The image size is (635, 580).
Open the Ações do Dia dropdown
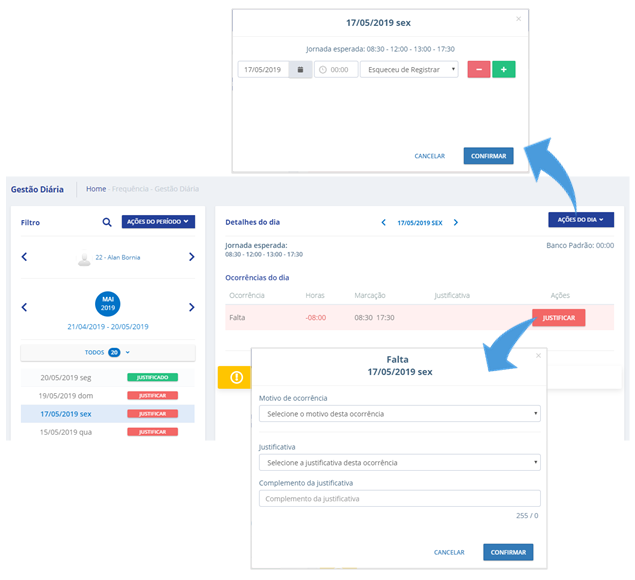coord(581,220)
